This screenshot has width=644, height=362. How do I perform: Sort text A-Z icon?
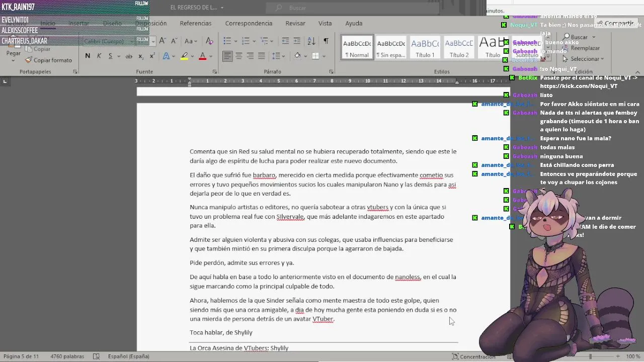coord(311,41)
